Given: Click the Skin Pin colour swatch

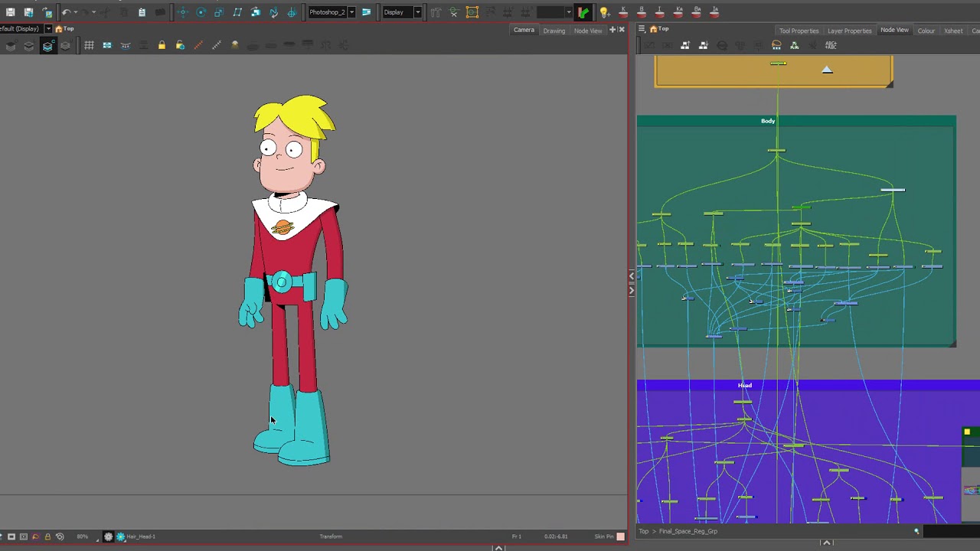Looking at the screenshot, I should (621, 536).
